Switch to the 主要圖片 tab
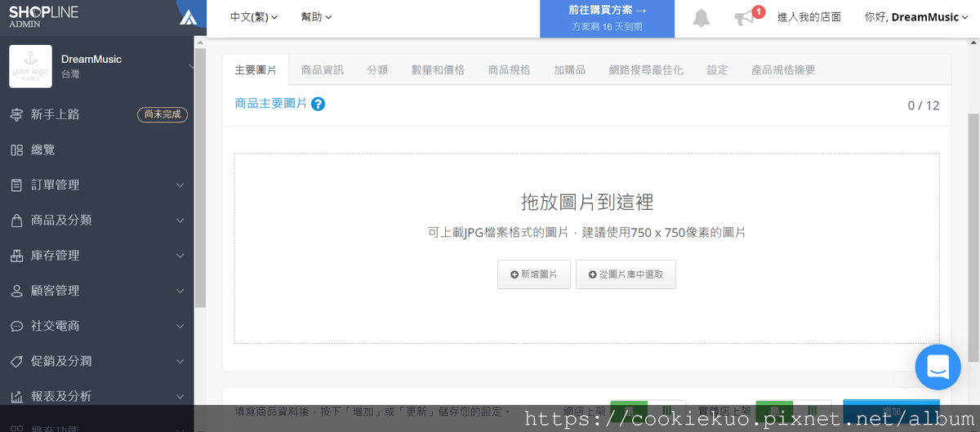Image resolution: width=980 pixels, height=432 pixels. click(256, 70)
